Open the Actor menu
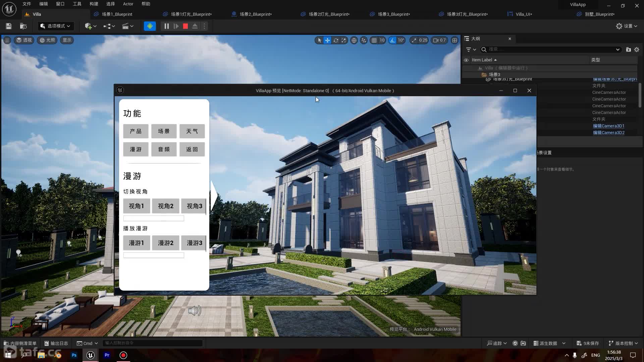 tap(128, 4)
